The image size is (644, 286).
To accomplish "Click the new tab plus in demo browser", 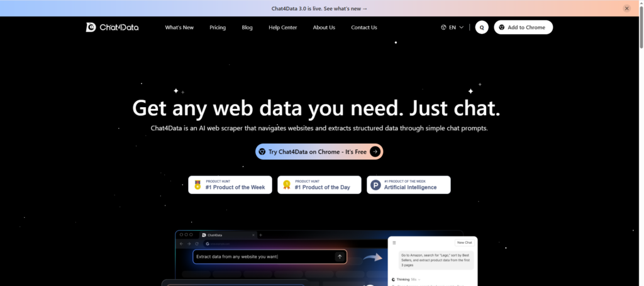I will tap(260, 235).
